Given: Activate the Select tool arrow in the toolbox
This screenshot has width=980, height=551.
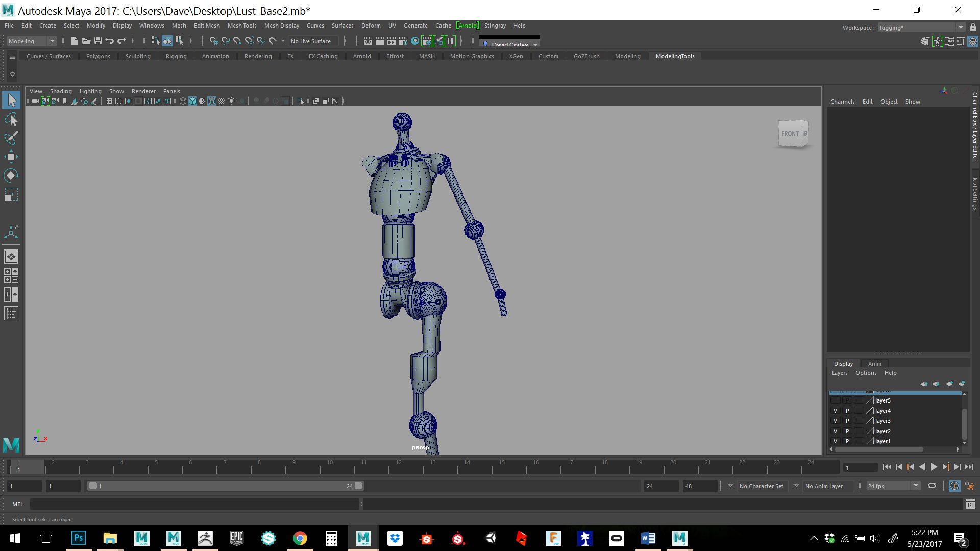Looking at the screenshot, I should pyautogui.click(x=11, y=100).
